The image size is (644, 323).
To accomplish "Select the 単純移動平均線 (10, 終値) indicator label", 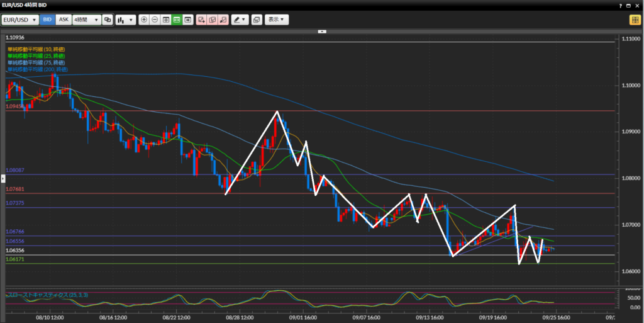I will coord(36,49).
